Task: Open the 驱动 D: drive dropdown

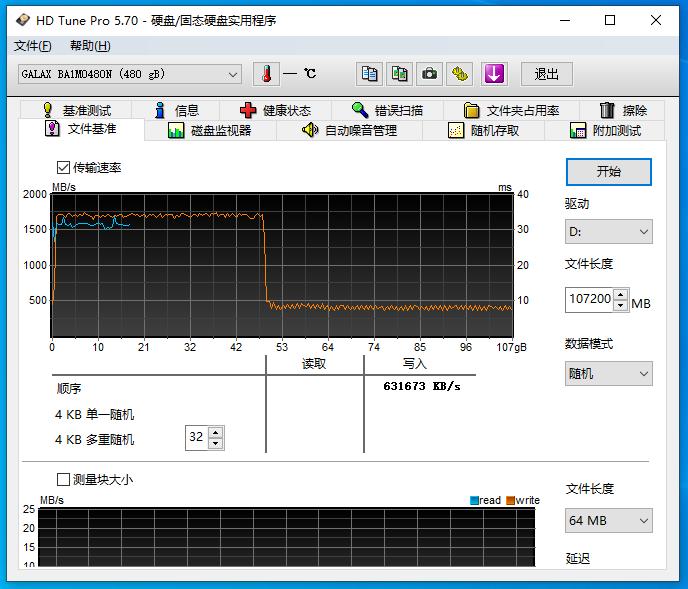Action: [x=609, y=231]
